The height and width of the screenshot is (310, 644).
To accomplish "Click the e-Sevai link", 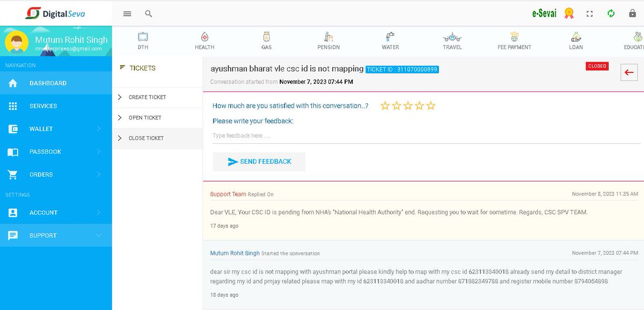I will (x=545, y=14).
